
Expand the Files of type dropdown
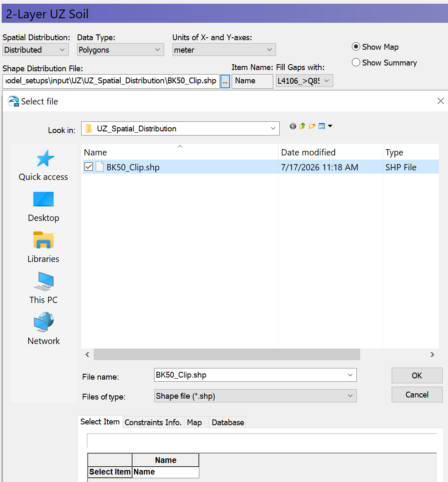coord(255,396)
